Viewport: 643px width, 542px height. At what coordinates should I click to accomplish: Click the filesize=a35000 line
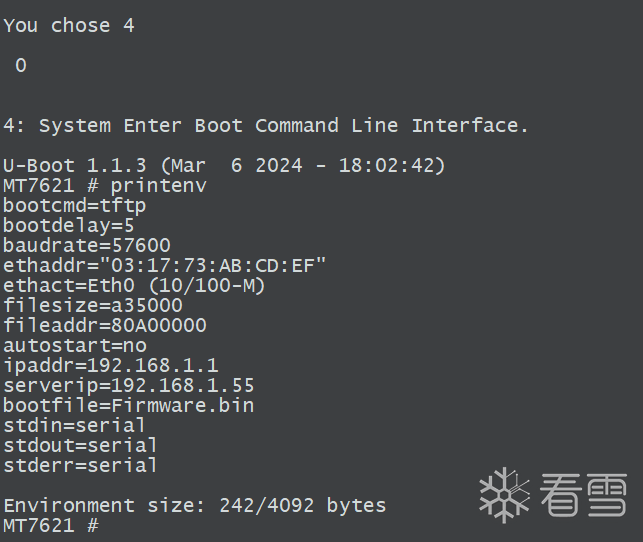(93, 306)
